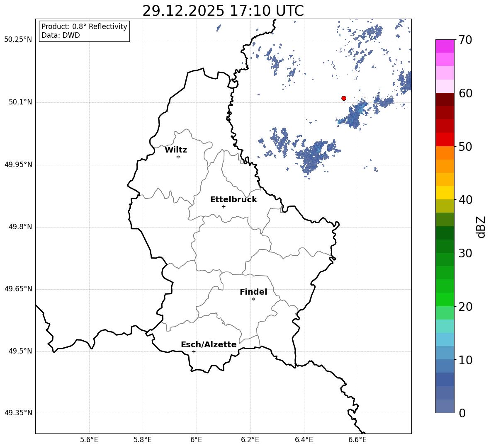The width and height of the screenshot is (491, 448).
Task: Click the title 29.12.2025 17:10 UTC
Action: pos(223,11)
